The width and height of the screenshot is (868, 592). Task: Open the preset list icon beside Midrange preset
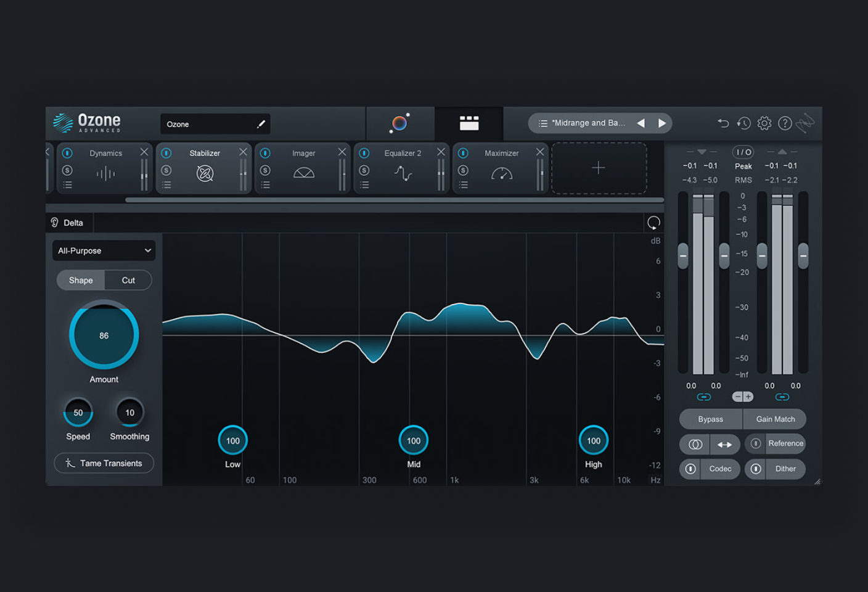[543, 123]
